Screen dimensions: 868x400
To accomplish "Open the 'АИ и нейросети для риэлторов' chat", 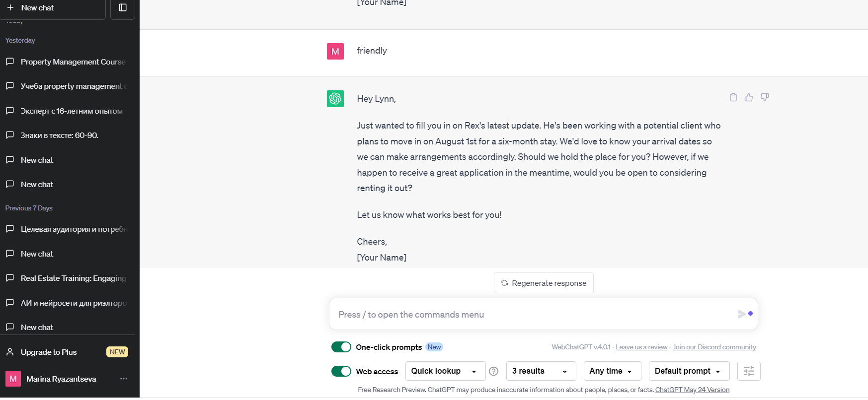I will click(x=68, y=303).
